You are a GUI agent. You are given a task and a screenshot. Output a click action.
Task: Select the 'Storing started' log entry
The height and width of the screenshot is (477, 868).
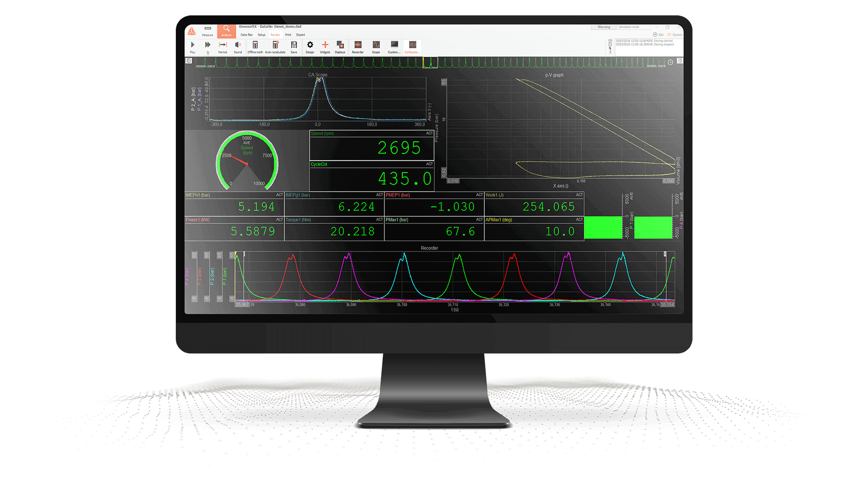pos(644,41)
